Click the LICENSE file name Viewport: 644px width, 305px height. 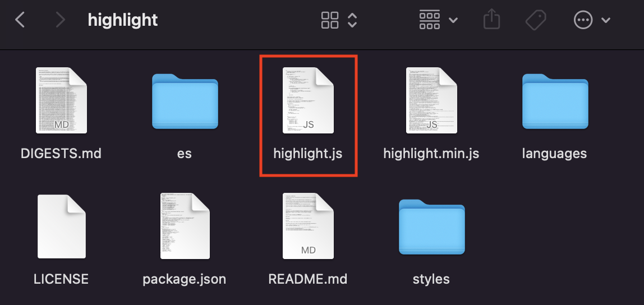coord(61,279)
